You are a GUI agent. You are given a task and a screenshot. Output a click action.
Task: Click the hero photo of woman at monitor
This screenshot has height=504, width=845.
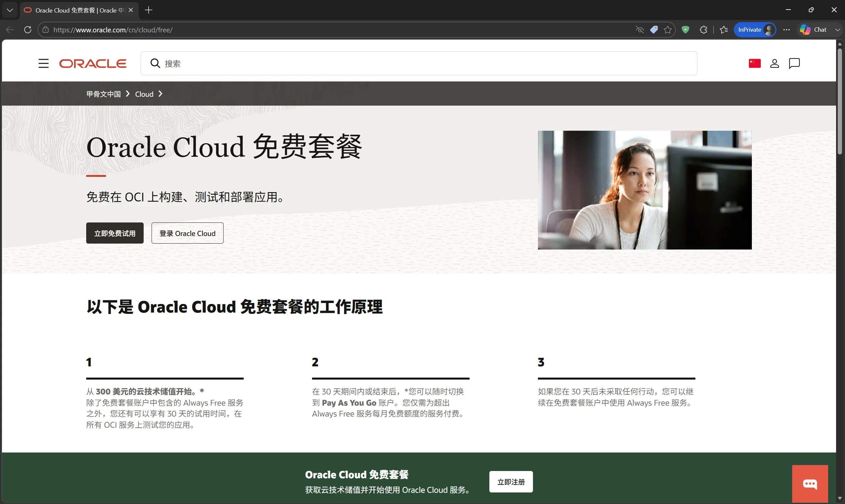point(645,190)
